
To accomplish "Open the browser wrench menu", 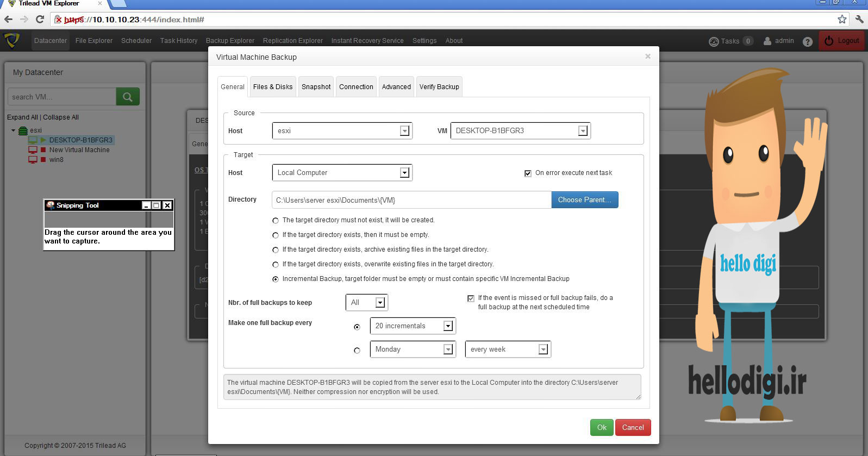I will (x=859, y=20).
